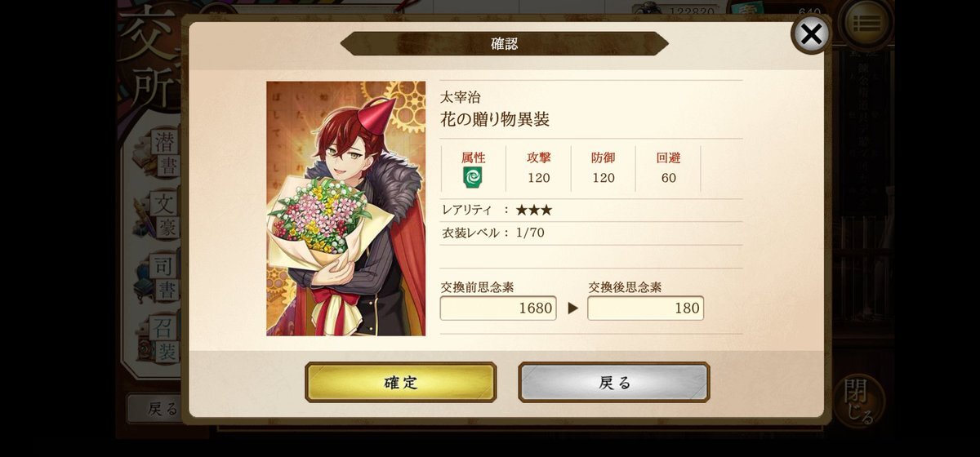Tap the 攻撃 stat value 120
980x457 pixels.
click(x=538, y=178)
